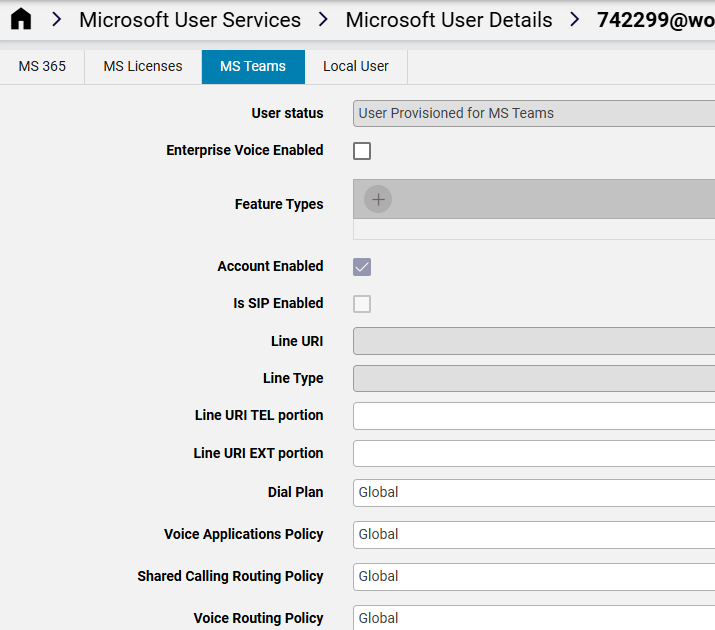715x630 pixels.
Task: Click chevron after Microsoft User Details
Action: click(575, 20)
